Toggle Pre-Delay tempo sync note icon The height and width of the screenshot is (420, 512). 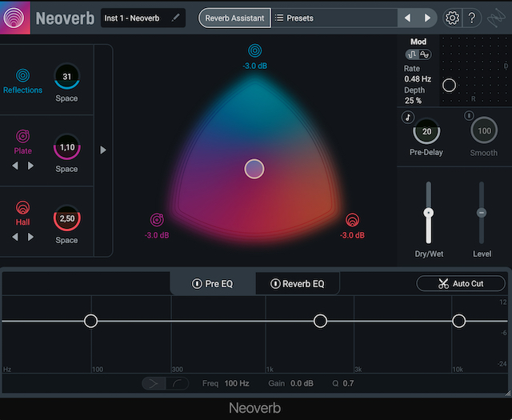(x=408, y=118)
